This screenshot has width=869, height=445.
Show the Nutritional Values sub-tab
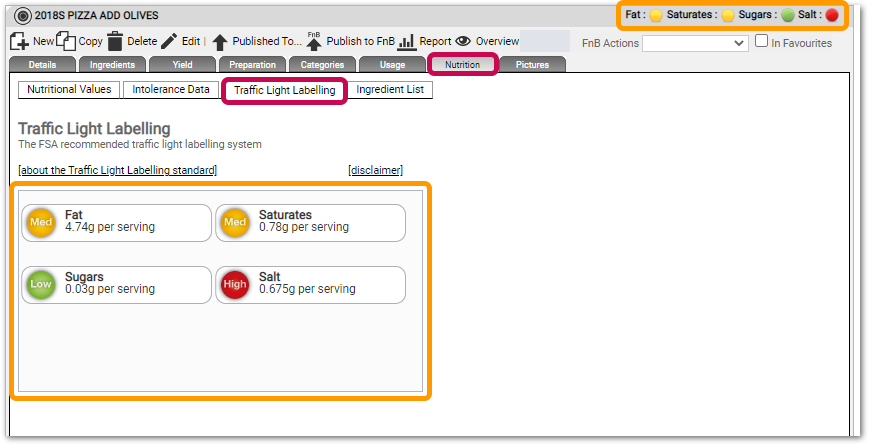(x=69, y=89)
